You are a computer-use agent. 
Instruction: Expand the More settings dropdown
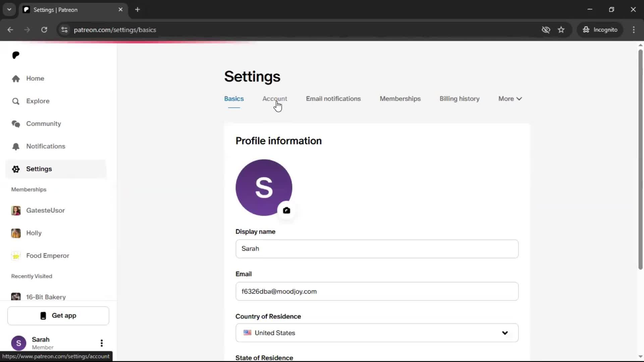[510, 99]
